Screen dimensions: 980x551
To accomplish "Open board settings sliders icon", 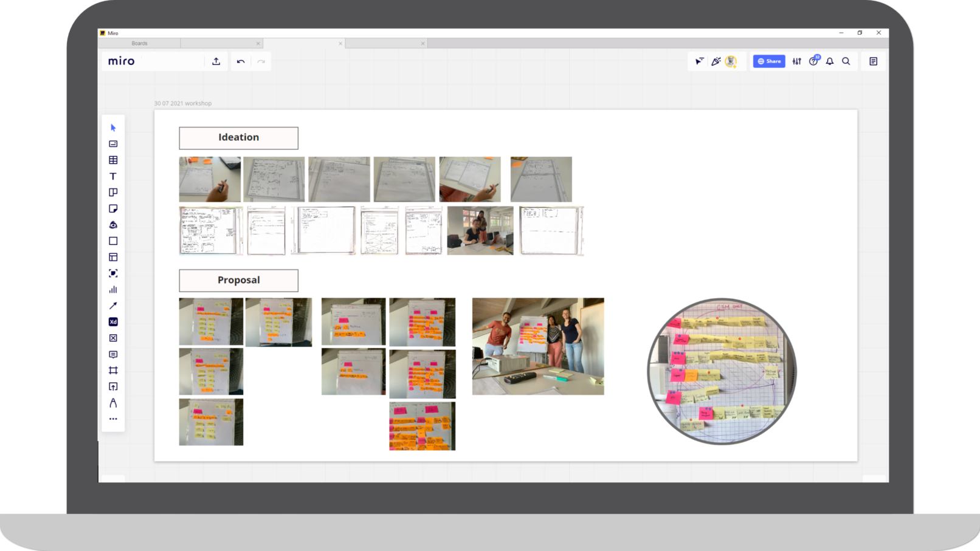I will [x=797, y=61].
